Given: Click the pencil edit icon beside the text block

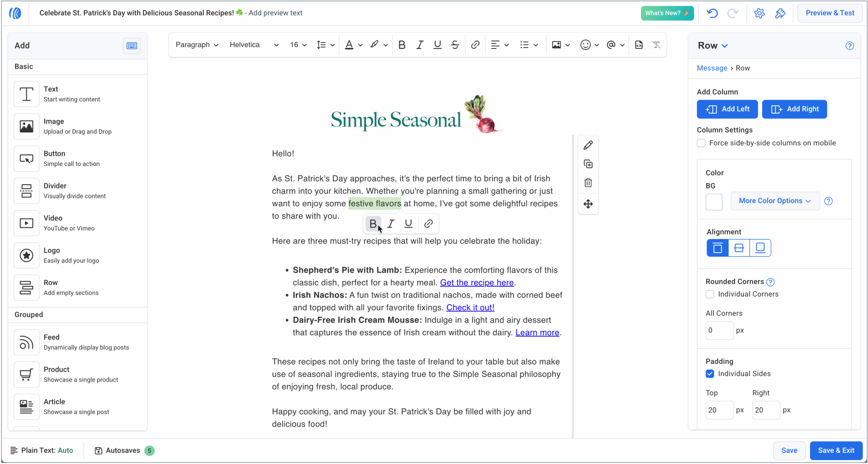Looking at the screenshot, I should coord(588,145).
